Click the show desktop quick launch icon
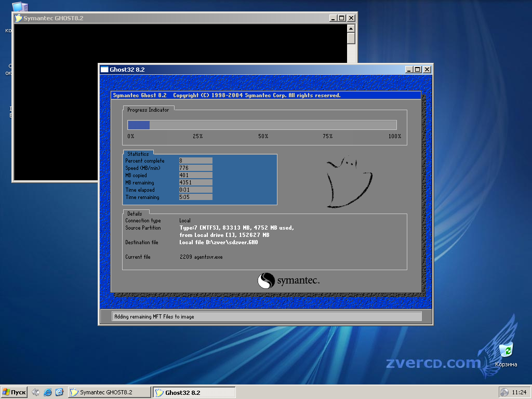Image resolution: width=532 pixels, height=399 pixels. 36,392
